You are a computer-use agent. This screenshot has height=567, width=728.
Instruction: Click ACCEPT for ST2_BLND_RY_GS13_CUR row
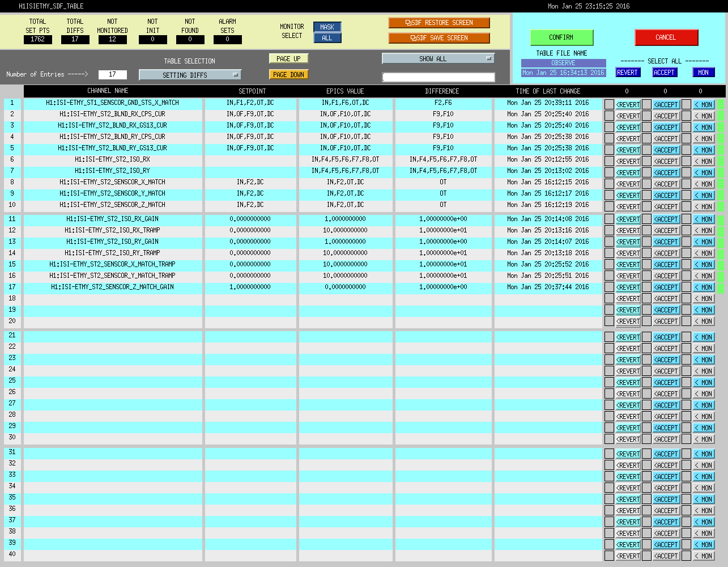tap(667, 150)
